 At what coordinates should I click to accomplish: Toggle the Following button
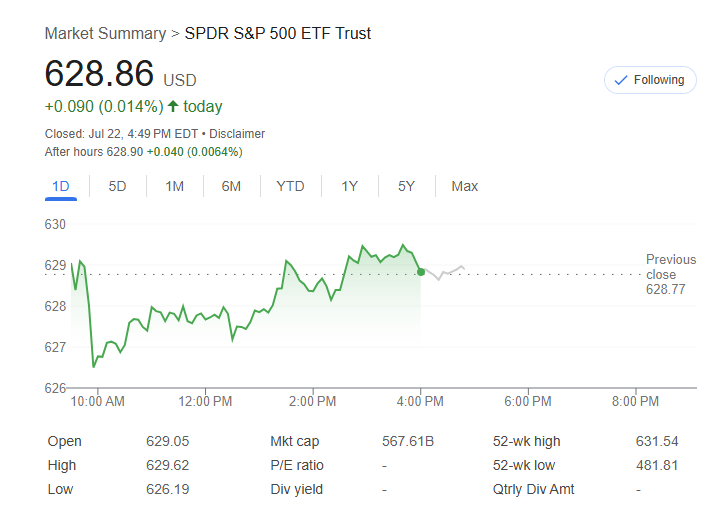[x=650, y=80]
